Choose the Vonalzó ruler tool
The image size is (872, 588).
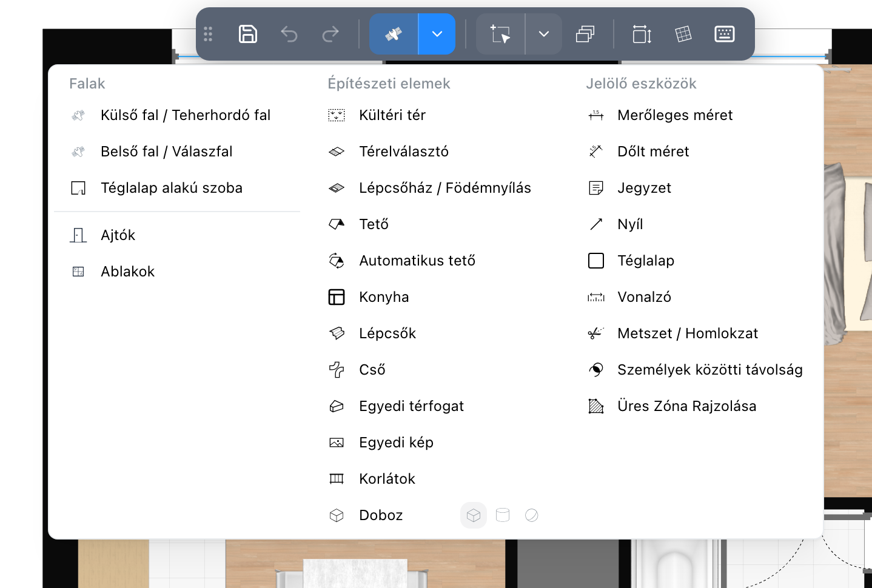coord(694,297)
